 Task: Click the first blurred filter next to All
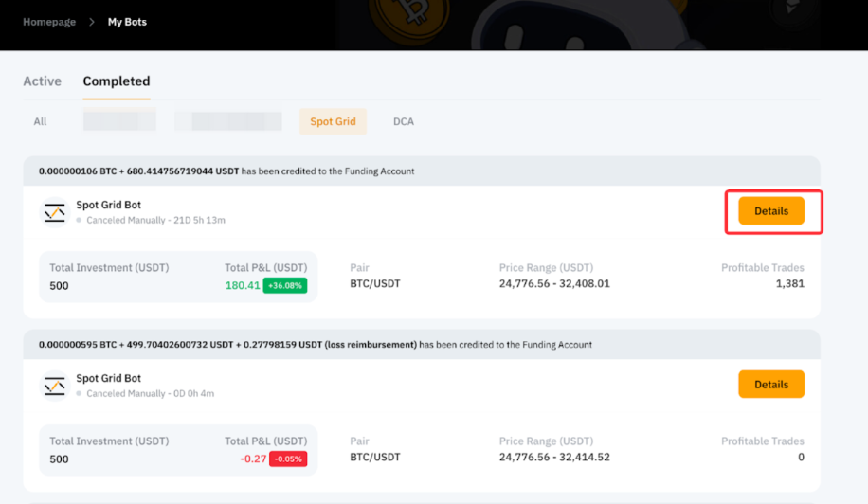(x=119, y=121)
